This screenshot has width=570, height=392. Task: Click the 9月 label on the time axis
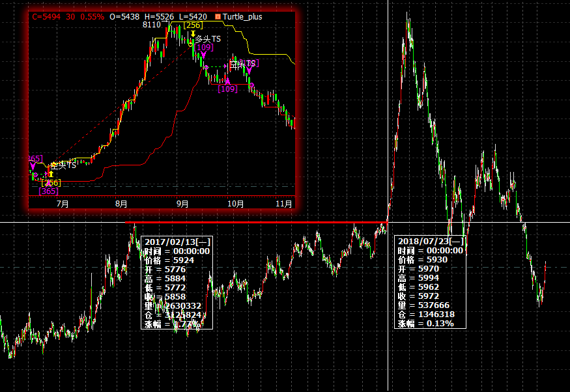(x=182, y=204)
